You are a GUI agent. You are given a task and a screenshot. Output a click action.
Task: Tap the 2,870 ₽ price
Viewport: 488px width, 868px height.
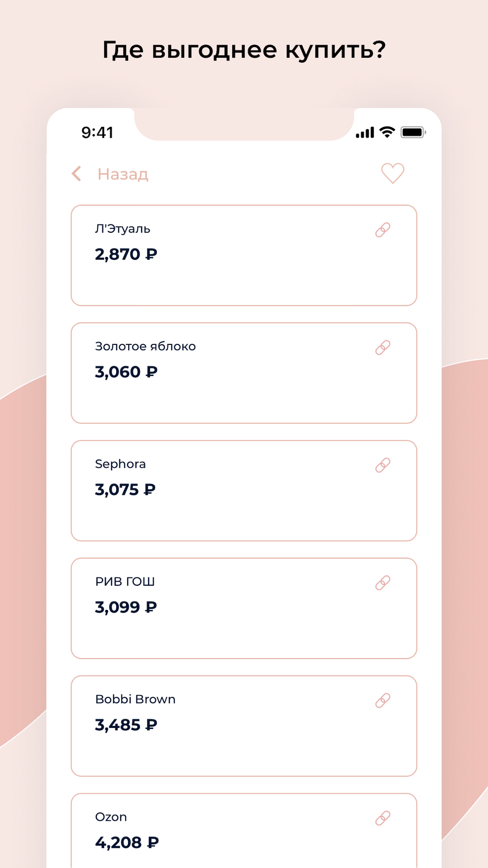coord(126,254)
